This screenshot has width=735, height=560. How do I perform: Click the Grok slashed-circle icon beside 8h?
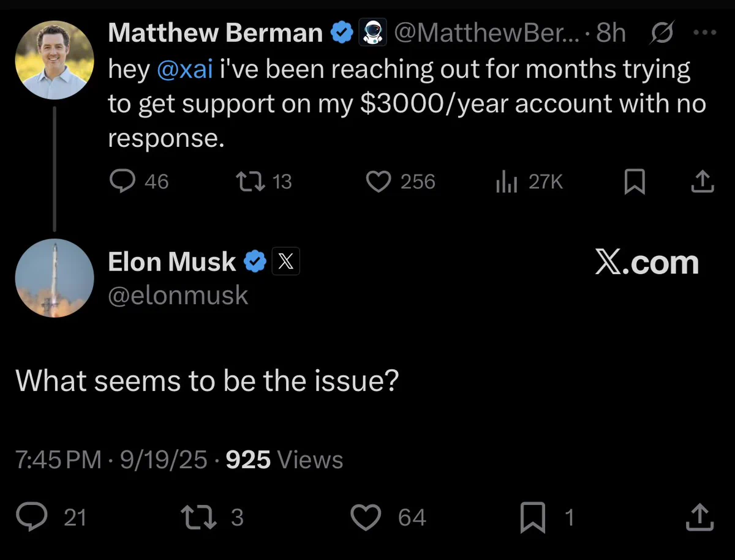click(x=661, y=32)
